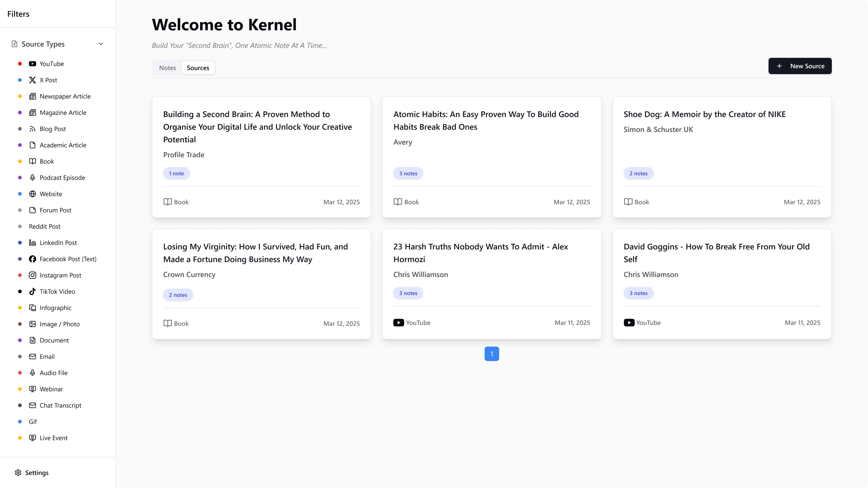Expand the LinkedIn Post filter entry
The height and width of the screenshot is (488, 868).
(58, 242)
